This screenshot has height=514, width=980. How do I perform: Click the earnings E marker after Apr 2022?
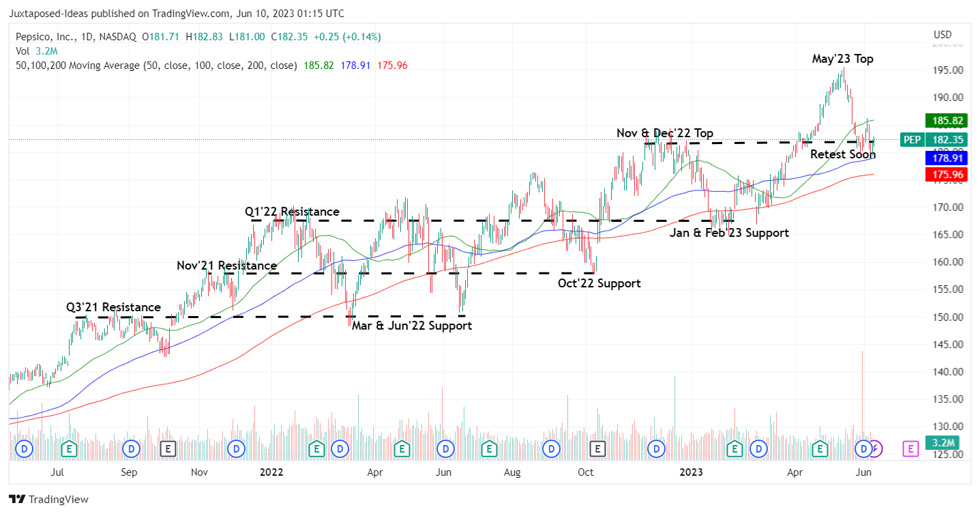point(402,448)
